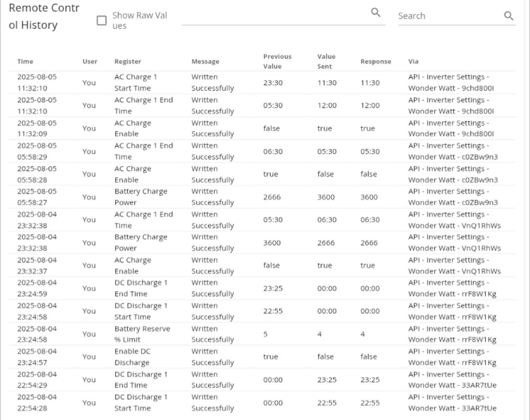Screen dimensions: 530x420
Task: Select the Via column header
Action: pos(413,62)
